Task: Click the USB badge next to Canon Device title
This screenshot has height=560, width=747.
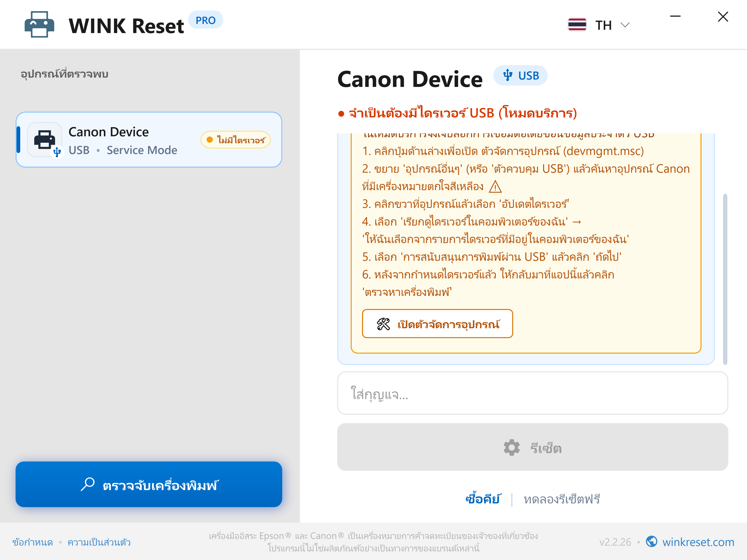Action: pyautogui.click(x=520, y=75)
